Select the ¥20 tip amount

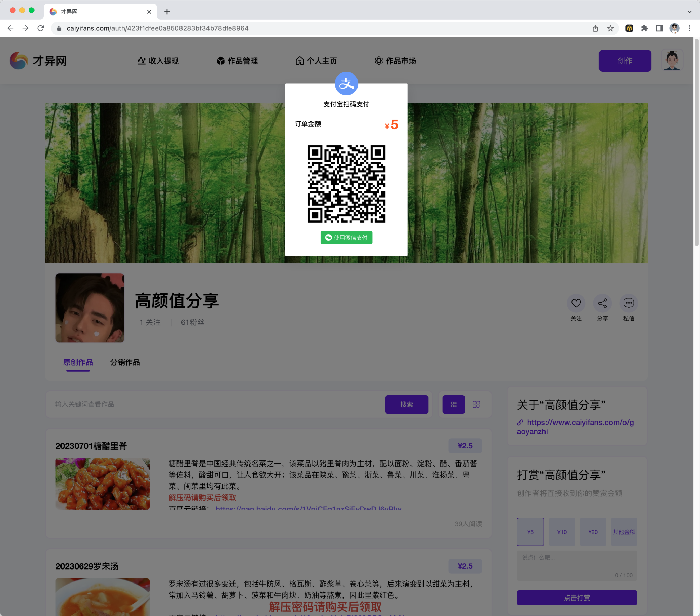click(x=593, y=532)
